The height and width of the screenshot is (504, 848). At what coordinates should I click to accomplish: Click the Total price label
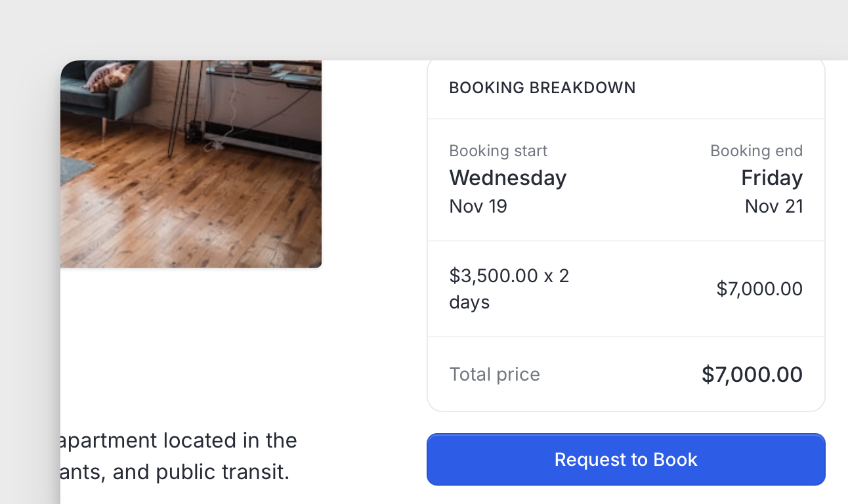(494, 375)
